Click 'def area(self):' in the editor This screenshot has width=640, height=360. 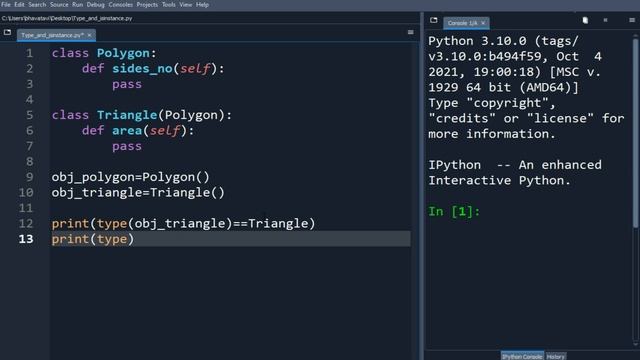[138, 131]
